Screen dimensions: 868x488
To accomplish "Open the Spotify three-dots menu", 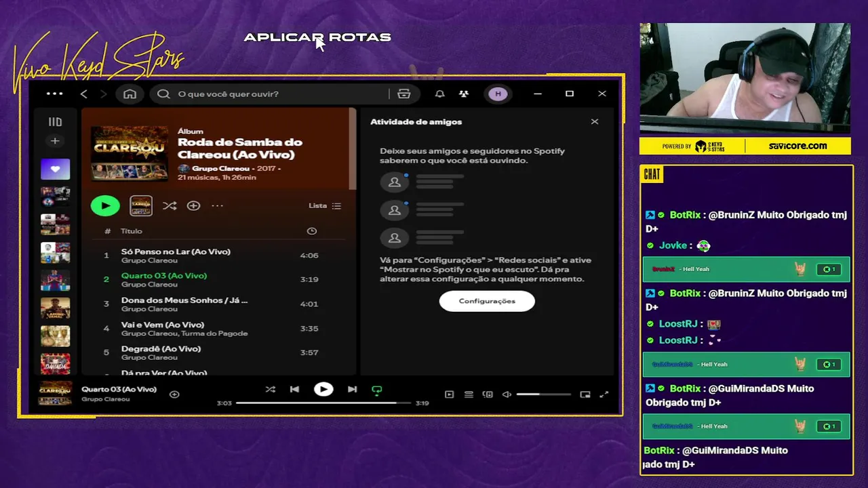I will (55, 94).
